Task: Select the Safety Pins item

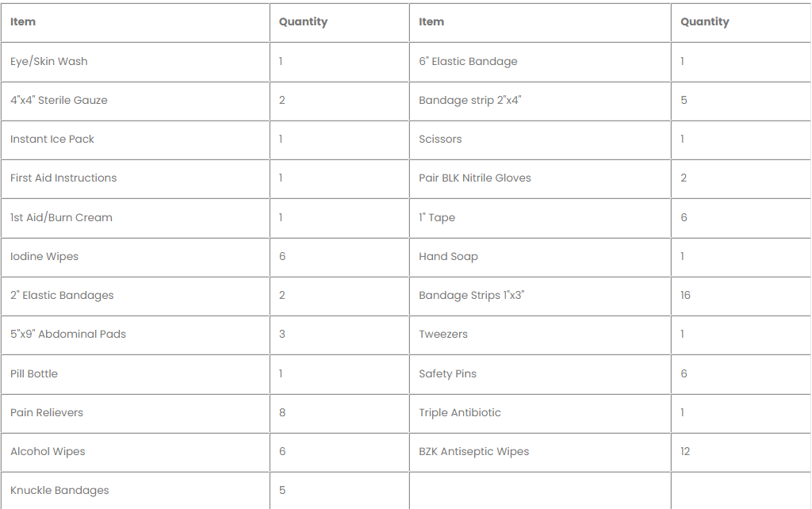Action: pos(447,373)
